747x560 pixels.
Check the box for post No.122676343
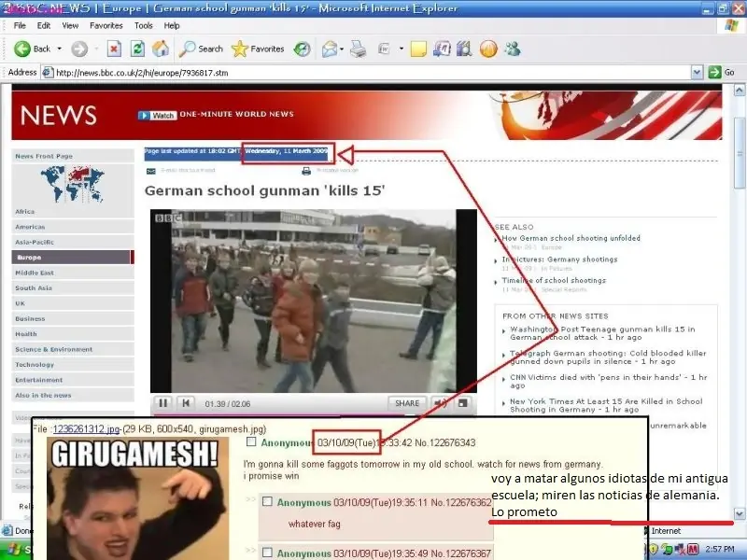click(x=251, y=441)
